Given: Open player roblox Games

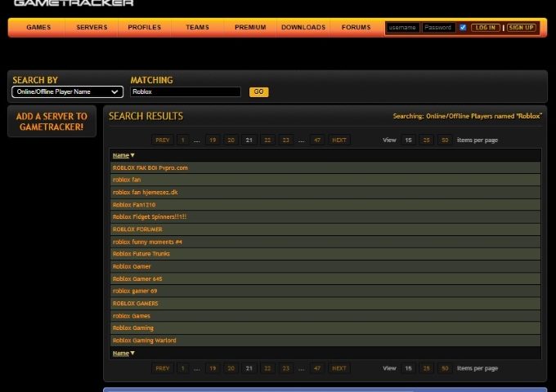Looking at the screenshot, I should pyautogui.click(x=131, y=316).
